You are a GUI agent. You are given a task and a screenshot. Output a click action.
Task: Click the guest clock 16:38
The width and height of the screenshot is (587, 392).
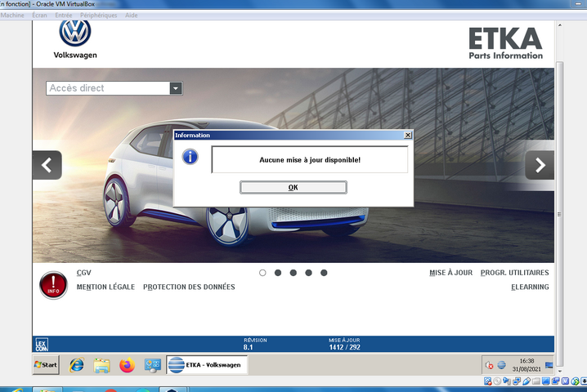[527, 361]
